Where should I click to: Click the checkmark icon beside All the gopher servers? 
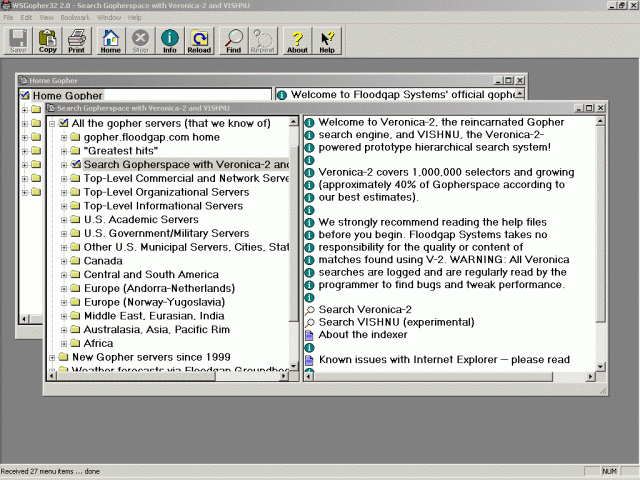pos(64,123)
